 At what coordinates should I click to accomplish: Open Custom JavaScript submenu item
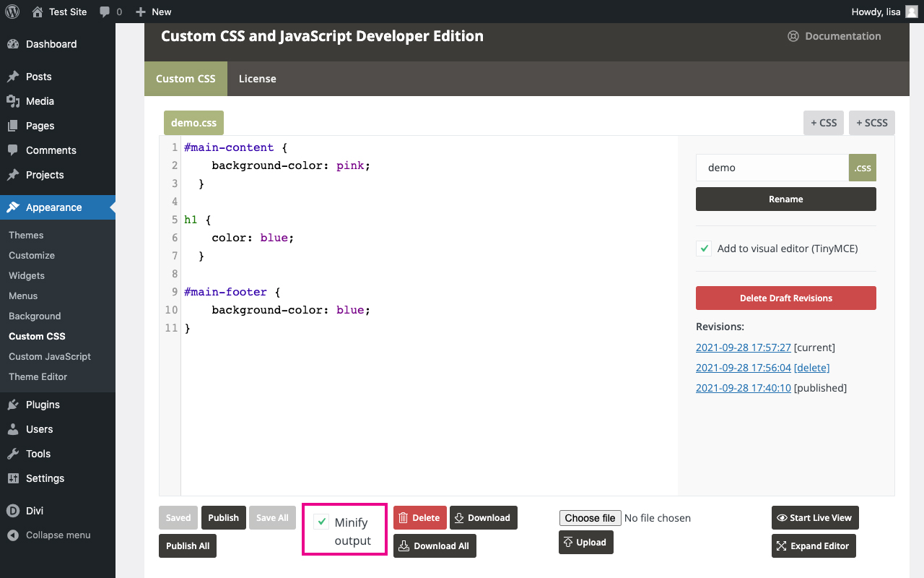50,356
